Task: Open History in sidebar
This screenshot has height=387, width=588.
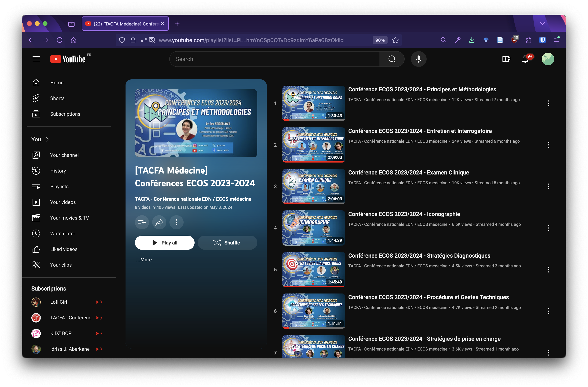Action: (x=69, y=171)
